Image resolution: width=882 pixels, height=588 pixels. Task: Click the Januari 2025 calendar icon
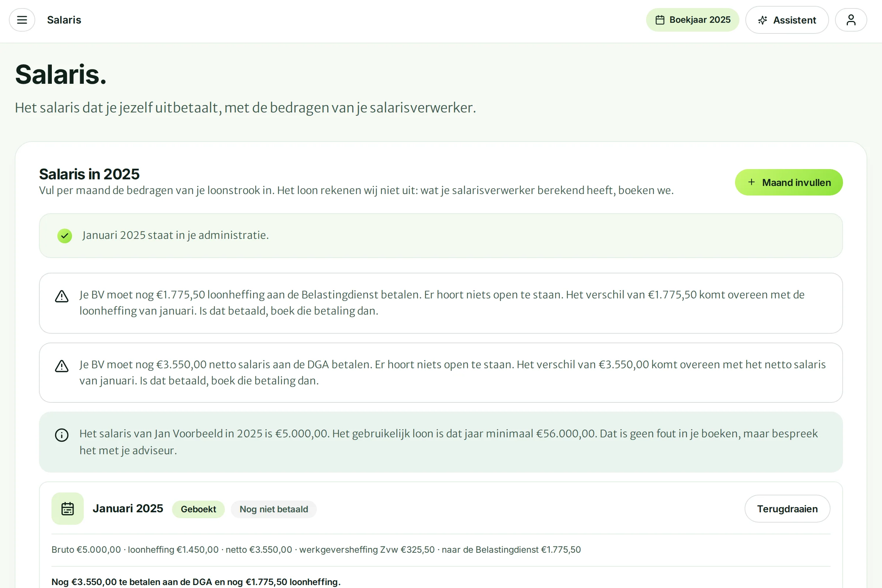coord(68,509)
